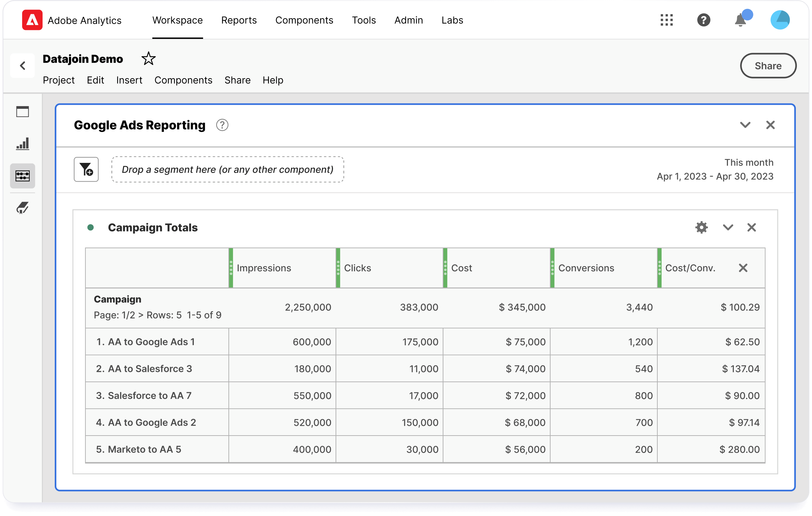812x516 pixels.
Task: Open the Components project menu
Action: coord(183,80)
